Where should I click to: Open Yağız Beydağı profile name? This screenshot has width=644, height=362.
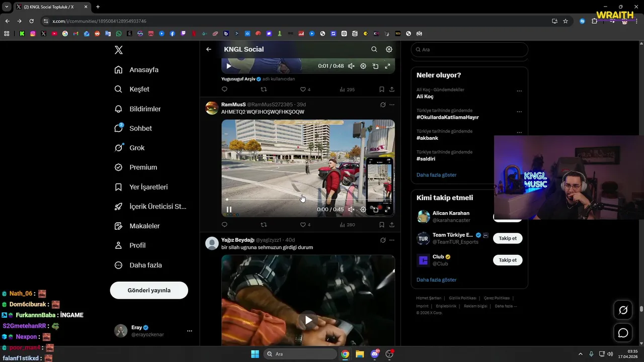[x=238, y=240]
